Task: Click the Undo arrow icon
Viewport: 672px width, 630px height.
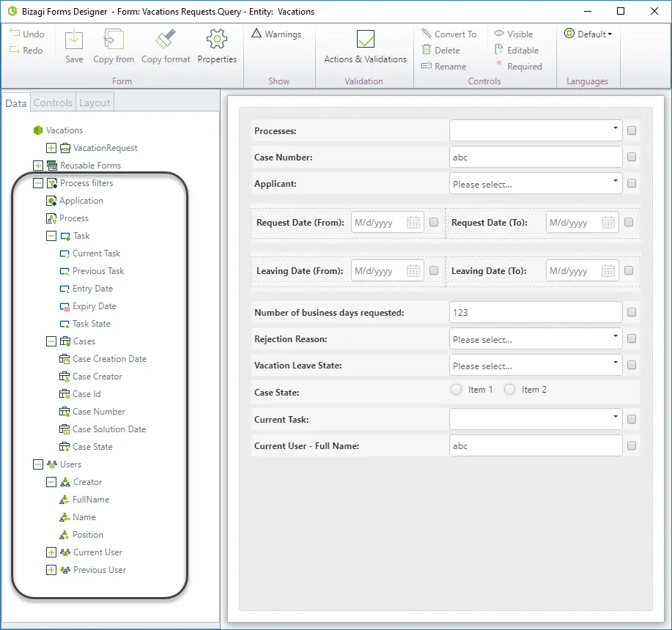Action: click(15, 34)
